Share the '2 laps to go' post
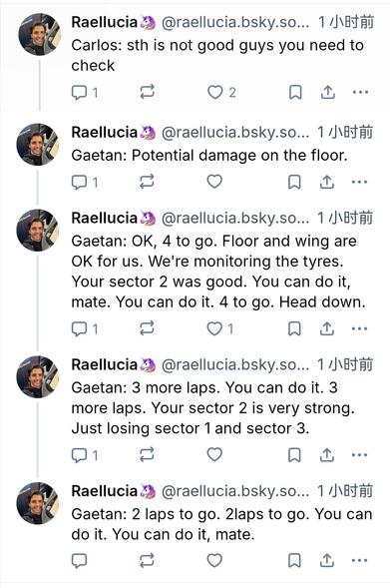This screenshot has width=390, height=588. [x=327, y=561]
